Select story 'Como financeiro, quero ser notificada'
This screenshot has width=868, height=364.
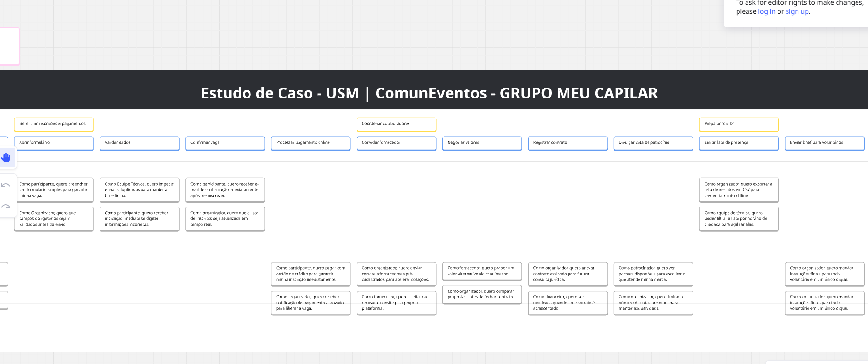[568, 303]
